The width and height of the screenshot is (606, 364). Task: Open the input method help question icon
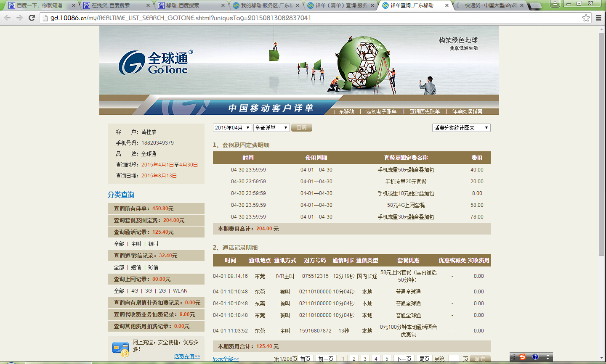tap(535, 357)
